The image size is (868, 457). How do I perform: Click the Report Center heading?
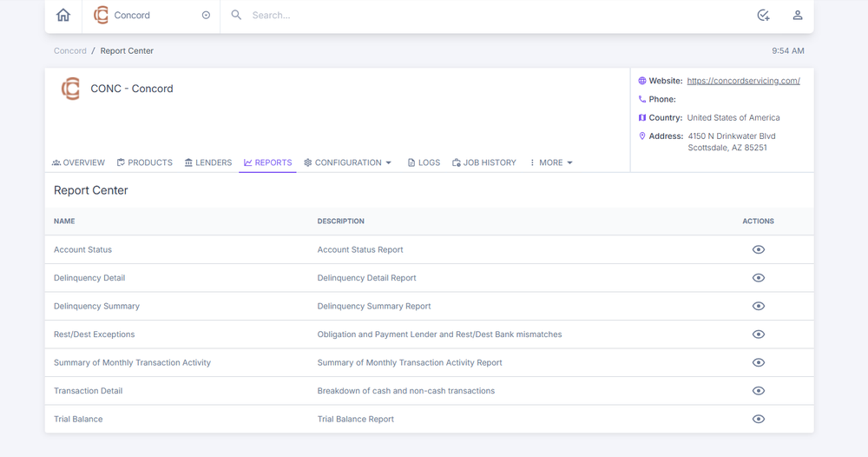91,190
